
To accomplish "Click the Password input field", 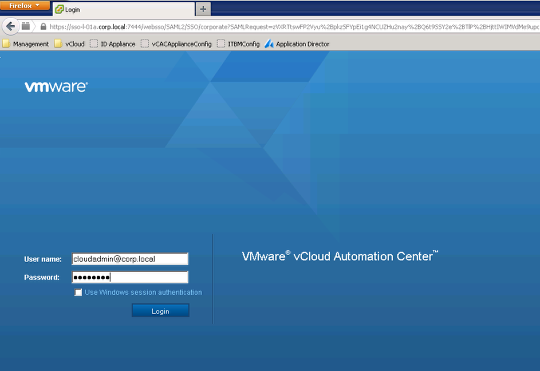I will [x=130, y=277].
